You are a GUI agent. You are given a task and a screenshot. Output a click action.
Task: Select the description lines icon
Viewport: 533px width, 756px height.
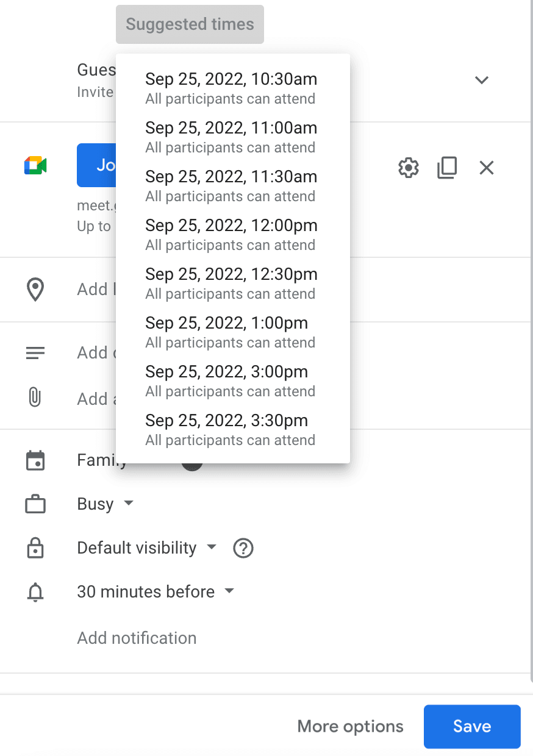click(35, 352)
